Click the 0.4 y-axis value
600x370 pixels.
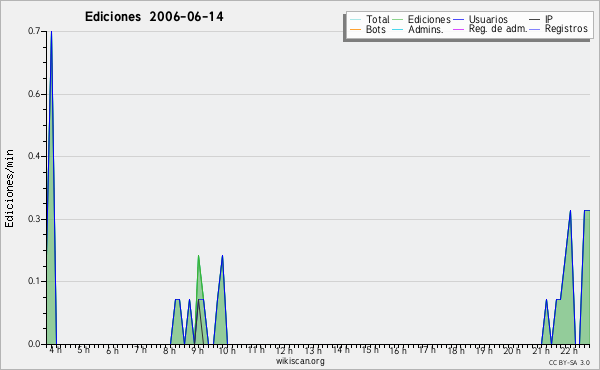click(34, 156)
